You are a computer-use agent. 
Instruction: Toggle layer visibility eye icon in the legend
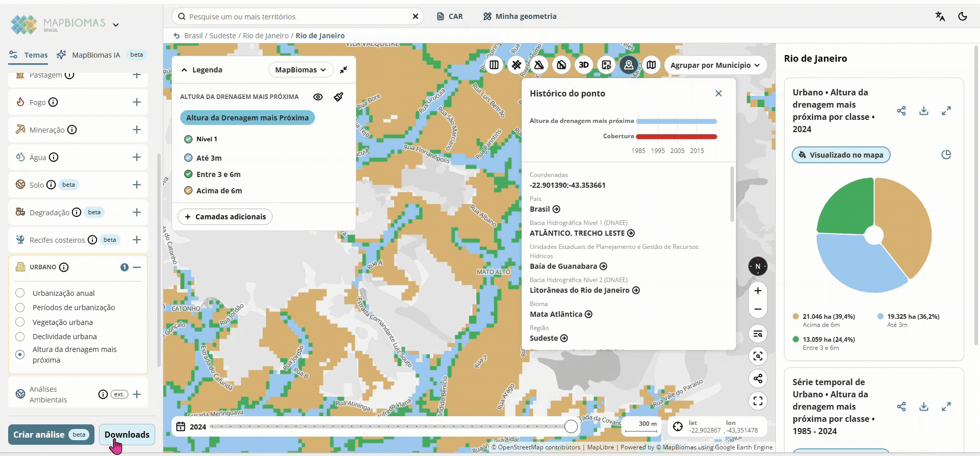(x=318, y=97)
